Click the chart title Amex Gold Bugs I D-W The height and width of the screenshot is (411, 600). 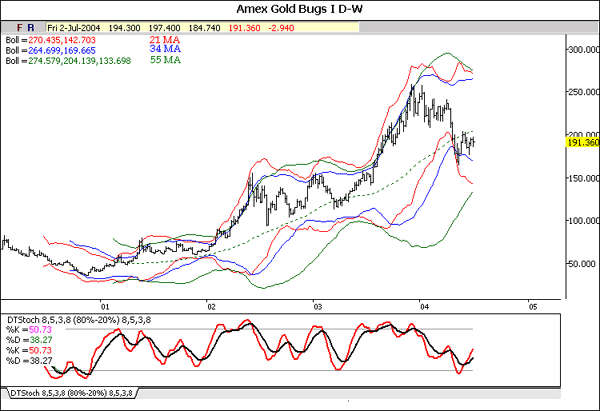(x=299, y=9)
